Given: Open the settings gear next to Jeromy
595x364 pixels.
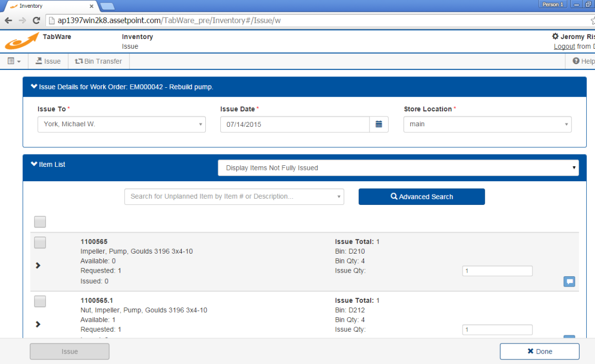Looking at the screenshot, I should pos(555,36).
